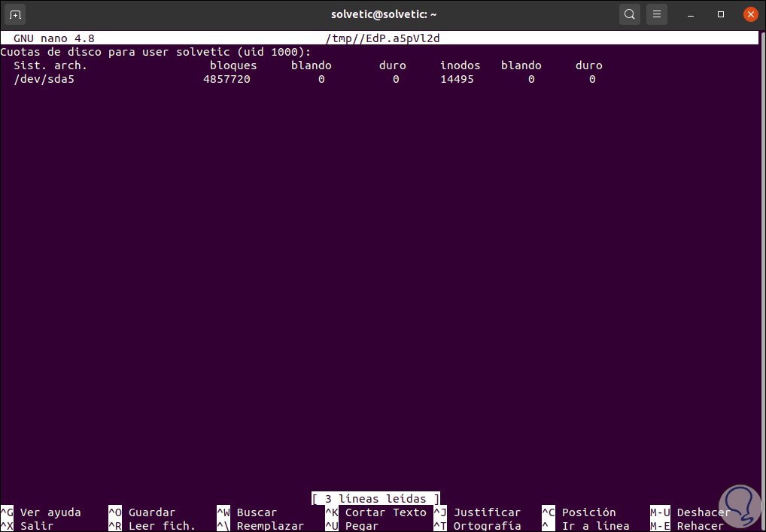Click the ^U Pegar shortcut
The image size is (766, 532).
point(352,526)
